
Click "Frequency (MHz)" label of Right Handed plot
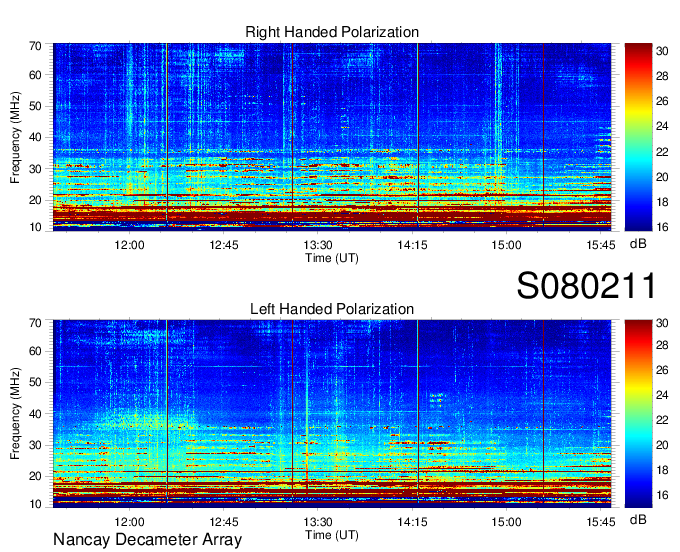point(15,137)
